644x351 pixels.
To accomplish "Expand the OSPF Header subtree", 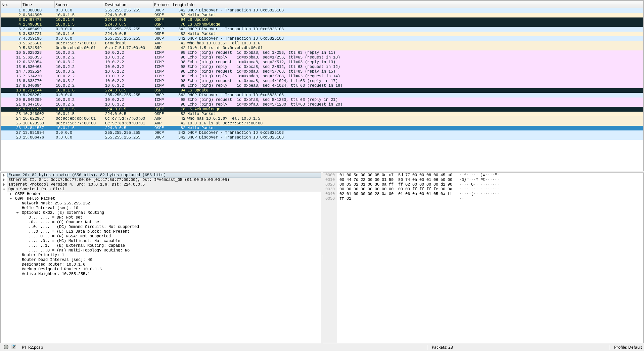I will 11,194.
